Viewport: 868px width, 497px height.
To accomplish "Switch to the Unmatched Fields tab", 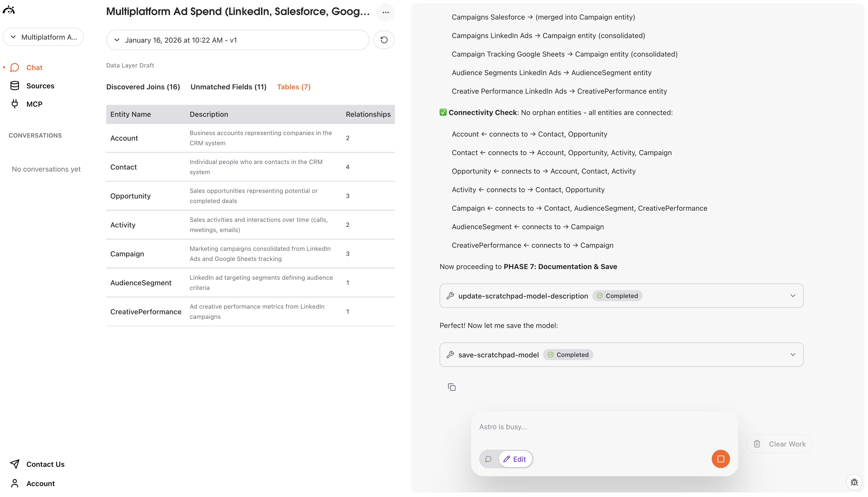I will click(228, 87).
